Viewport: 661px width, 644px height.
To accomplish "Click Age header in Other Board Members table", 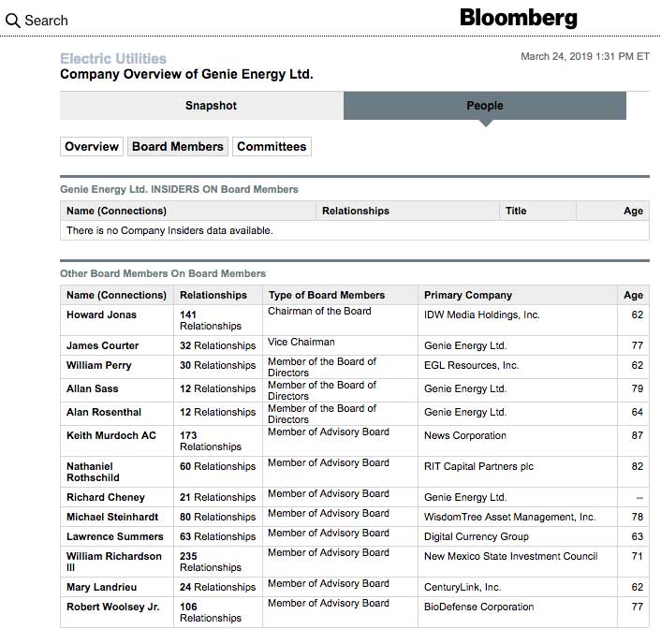I will click(633, 295).
